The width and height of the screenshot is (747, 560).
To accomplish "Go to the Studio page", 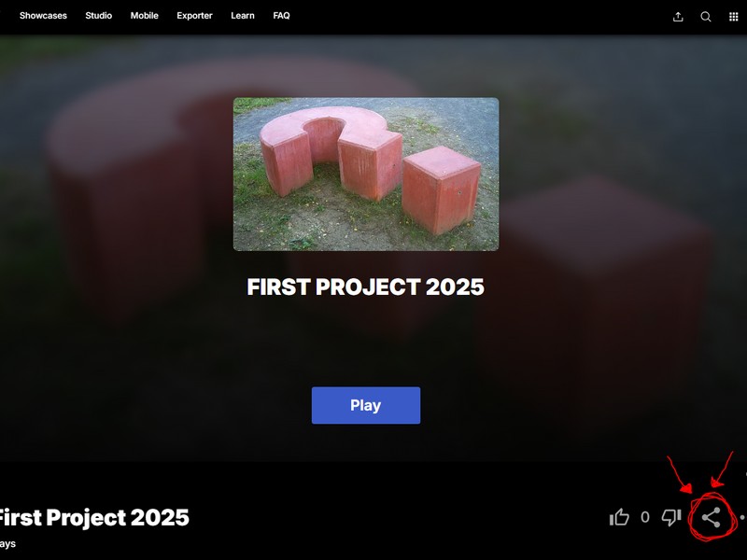I will (x=99, y=16).
